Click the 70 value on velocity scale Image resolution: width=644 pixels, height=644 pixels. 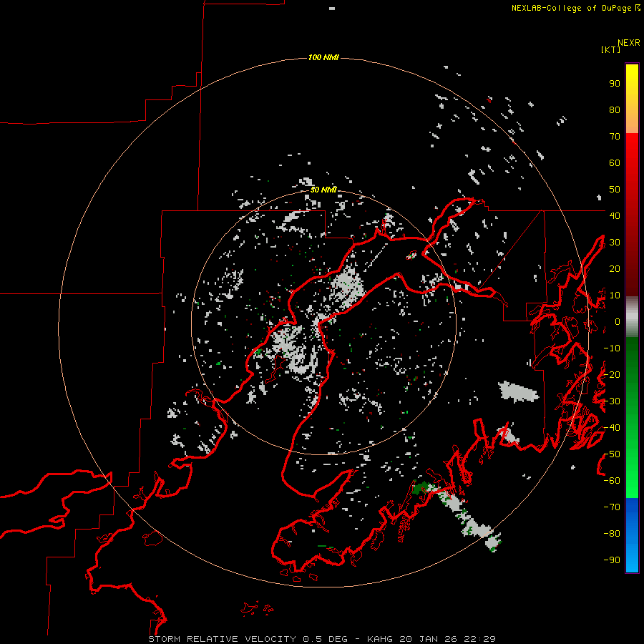coord(615,137)
